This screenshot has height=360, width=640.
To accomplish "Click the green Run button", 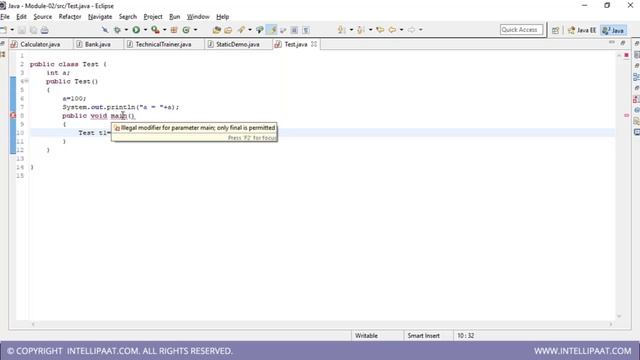I will click(x=136, y=30).
